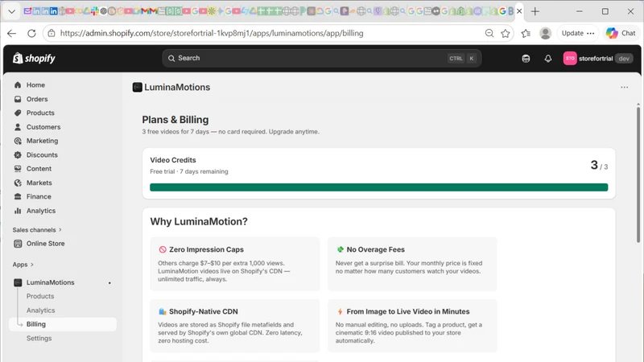Click the browser zoom magnifier icon
644x362 pixels.
489,33
